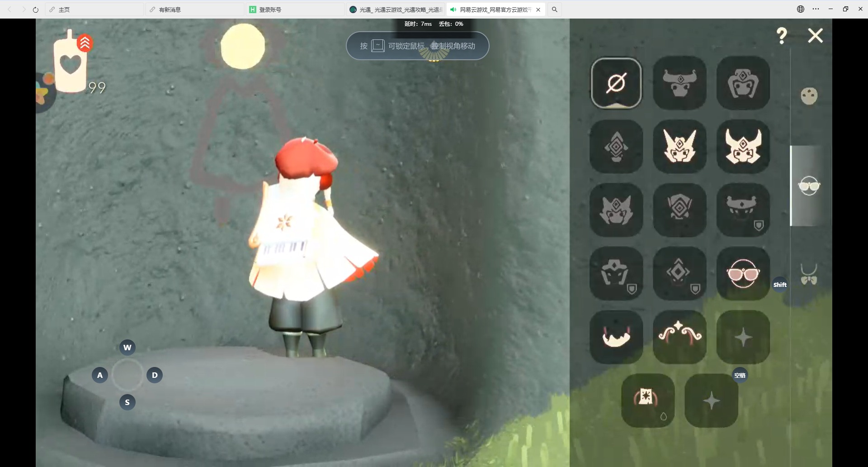The height and width of the screenshot is (467, 868).
Task: Click the S movement key
Action: tap(127, 402)
